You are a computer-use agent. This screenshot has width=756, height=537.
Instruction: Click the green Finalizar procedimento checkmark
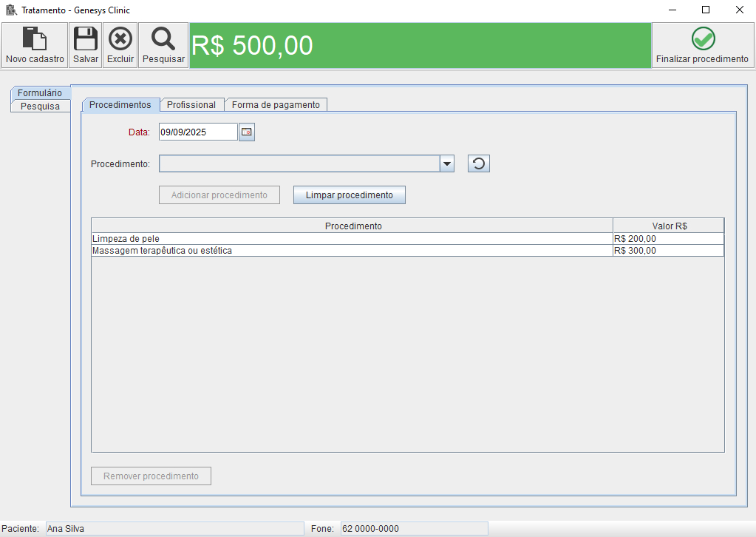coord(702,39)
